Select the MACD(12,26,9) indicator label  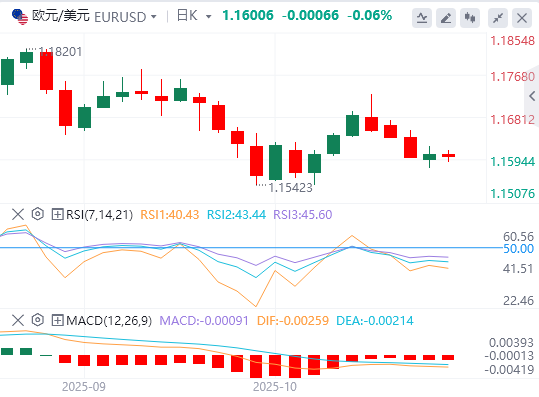(109, 320)
